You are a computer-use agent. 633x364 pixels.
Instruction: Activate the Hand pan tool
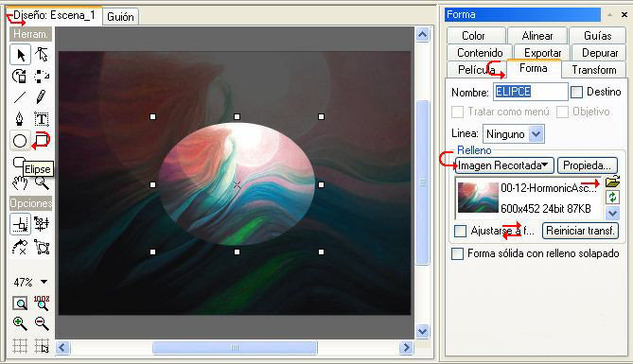19,182
